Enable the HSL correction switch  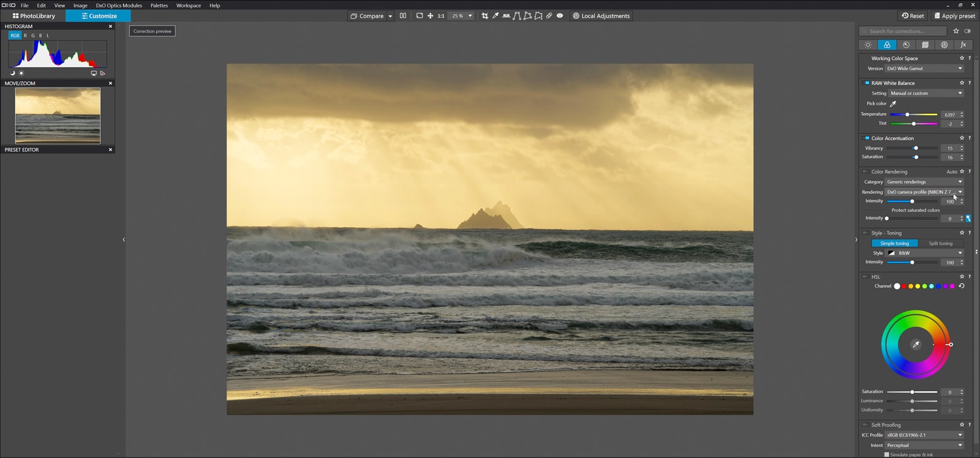pyautogui.click(x=866, y=277)
